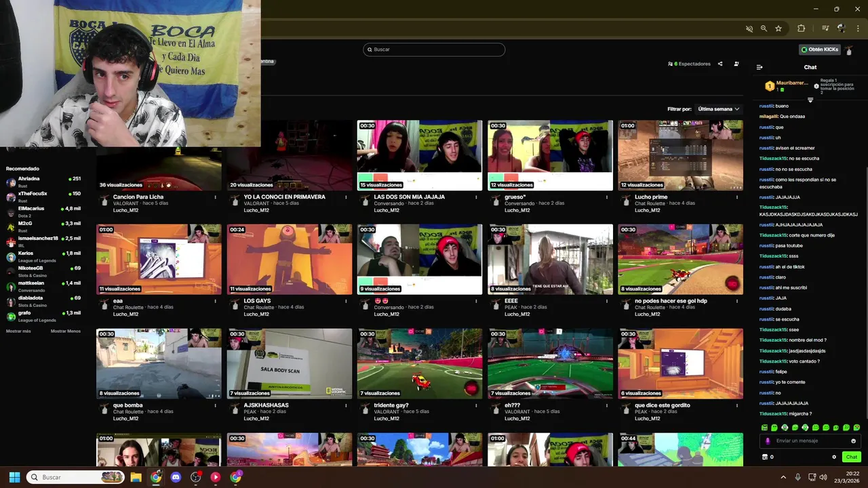Open recommended channel Ahriadna

tap(43, 182)
